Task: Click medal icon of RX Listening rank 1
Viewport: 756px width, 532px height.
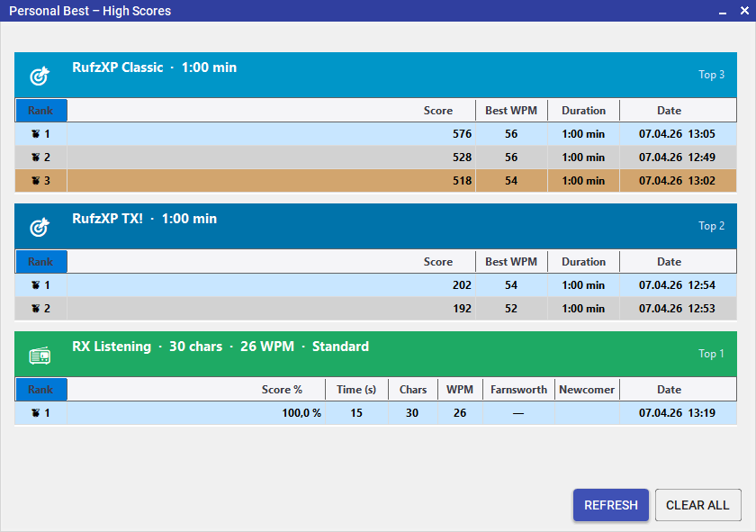Action: point(35,413)
